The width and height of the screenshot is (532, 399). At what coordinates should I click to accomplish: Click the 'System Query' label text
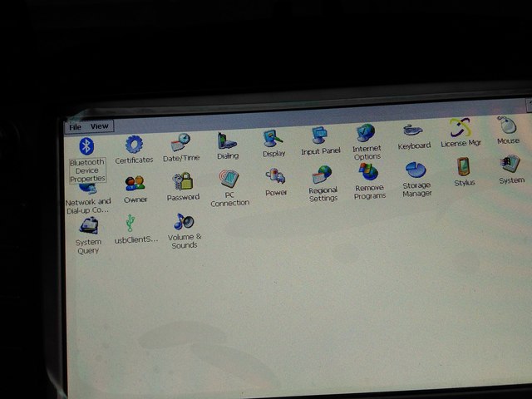88,247
